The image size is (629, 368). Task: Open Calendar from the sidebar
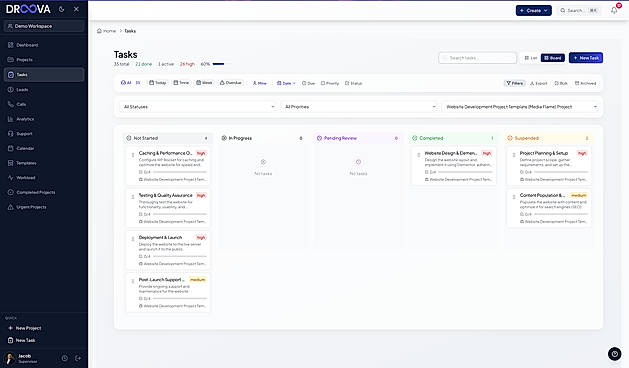[x=44, y=148]
